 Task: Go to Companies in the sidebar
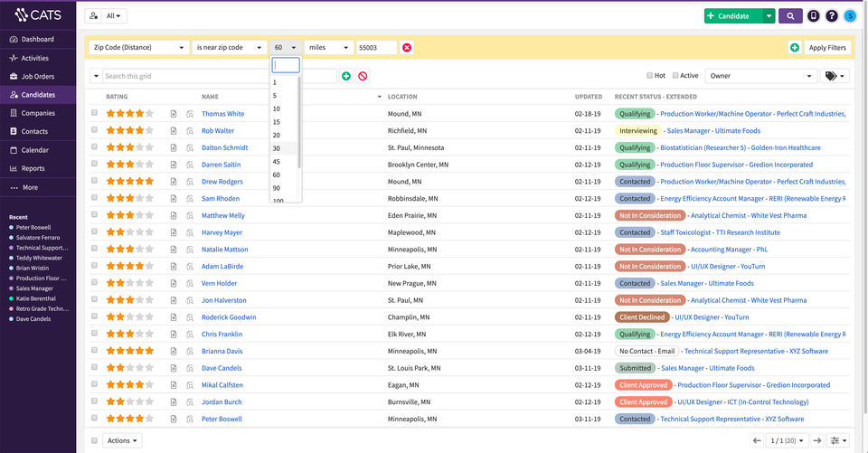click(x=38, y=113)
